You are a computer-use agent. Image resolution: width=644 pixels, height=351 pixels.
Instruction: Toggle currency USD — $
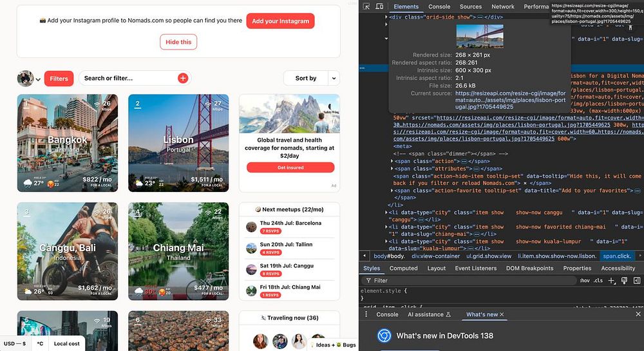tap(15, 344)
